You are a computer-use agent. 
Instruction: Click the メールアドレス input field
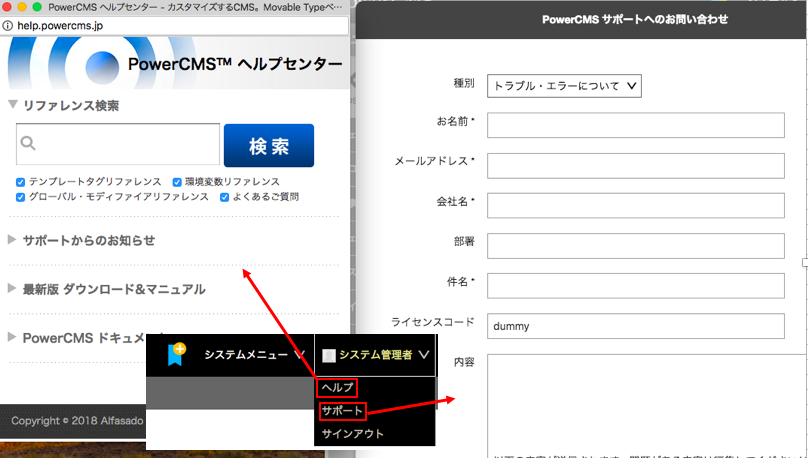click(x=636, y=165)
